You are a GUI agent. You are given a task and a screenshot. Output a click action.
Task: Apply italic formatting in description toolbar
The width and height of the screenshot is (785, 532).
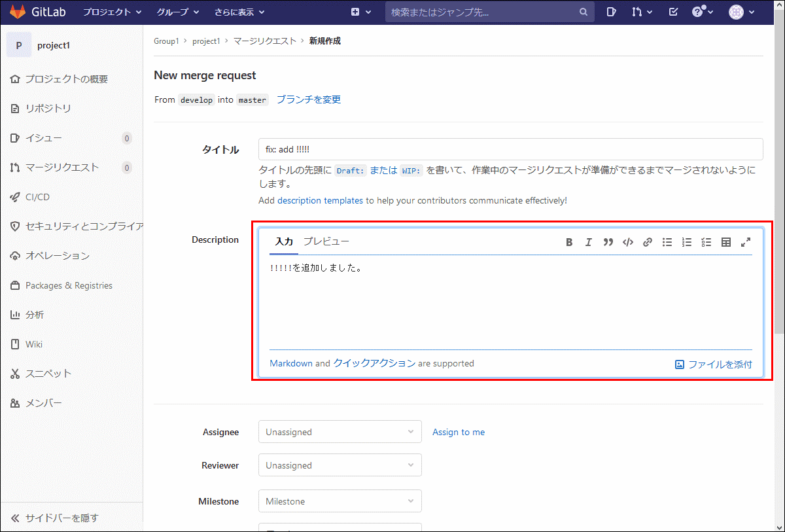coord(588,242)
